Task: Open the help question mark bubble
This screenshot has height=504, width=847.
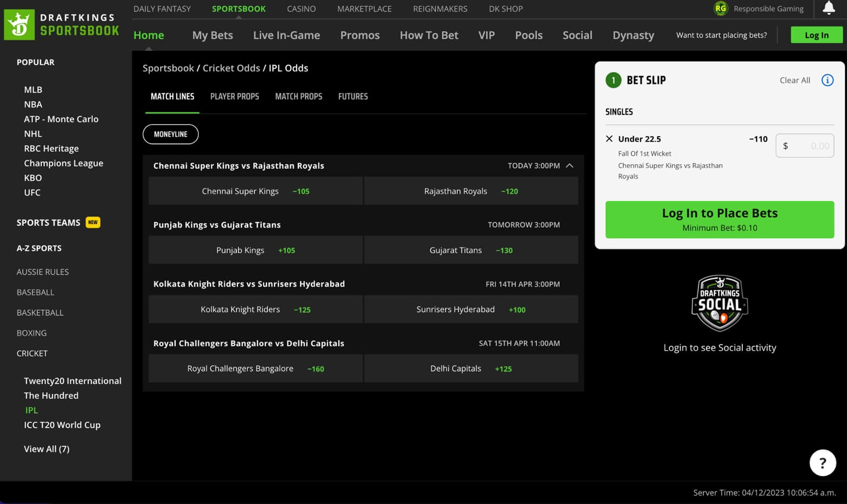Action: coord(822,463)
